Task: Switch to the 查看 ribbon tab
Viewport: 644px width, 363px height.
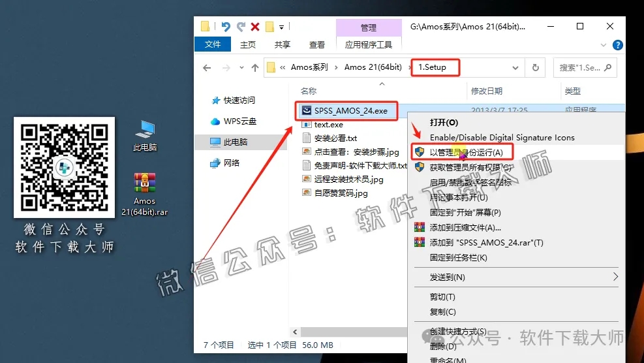Action: (x=316, y=45)
